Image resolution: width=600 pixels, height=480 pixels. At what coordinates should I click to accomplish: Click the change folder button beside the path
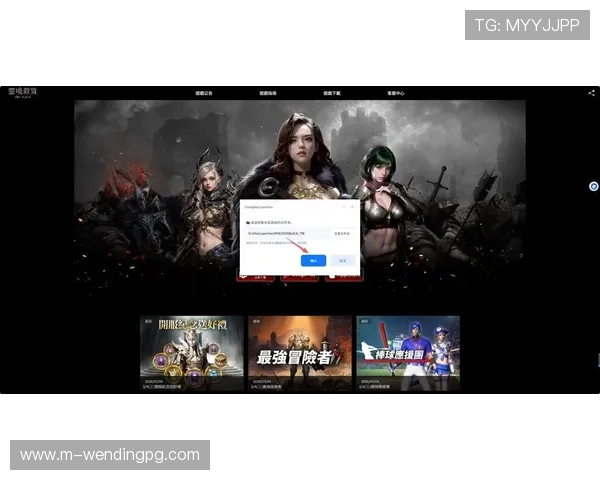tap(341, 233)
